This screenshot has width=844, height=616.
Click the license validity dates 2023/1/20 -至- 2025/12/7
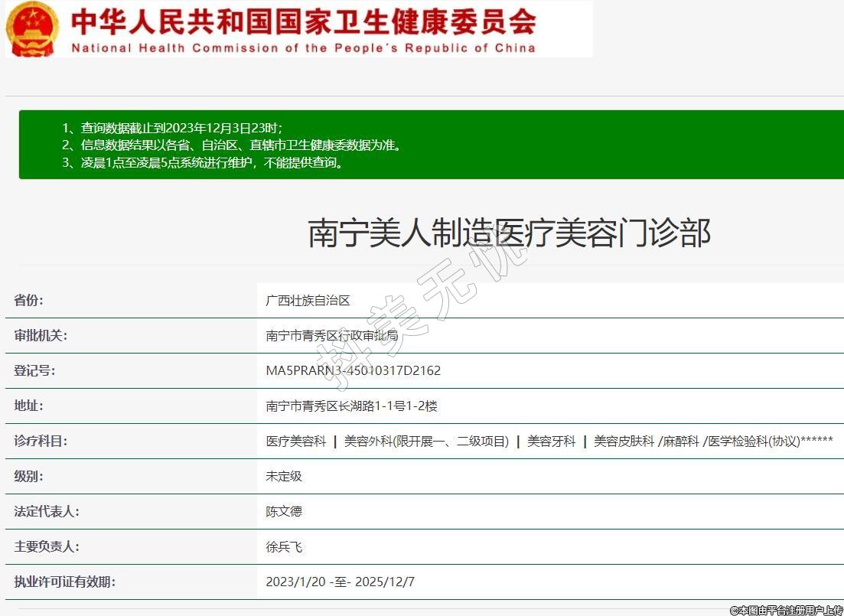coord(340,582)
